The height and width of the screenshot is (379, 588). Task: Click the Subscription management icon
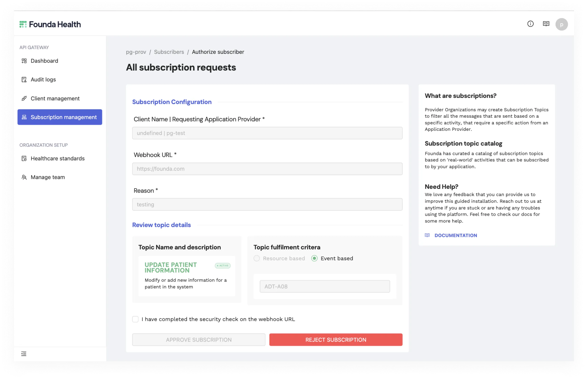coord(24,117)
